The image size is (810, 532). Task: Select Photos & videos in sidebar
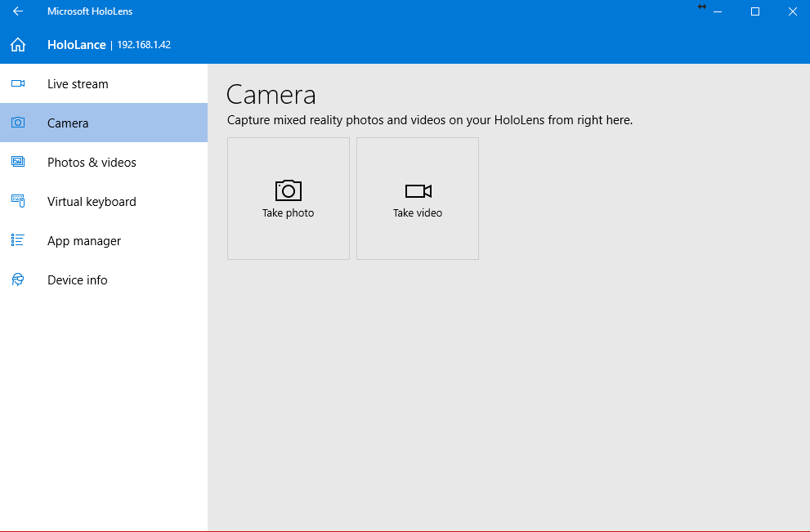(x=104, y=162)
